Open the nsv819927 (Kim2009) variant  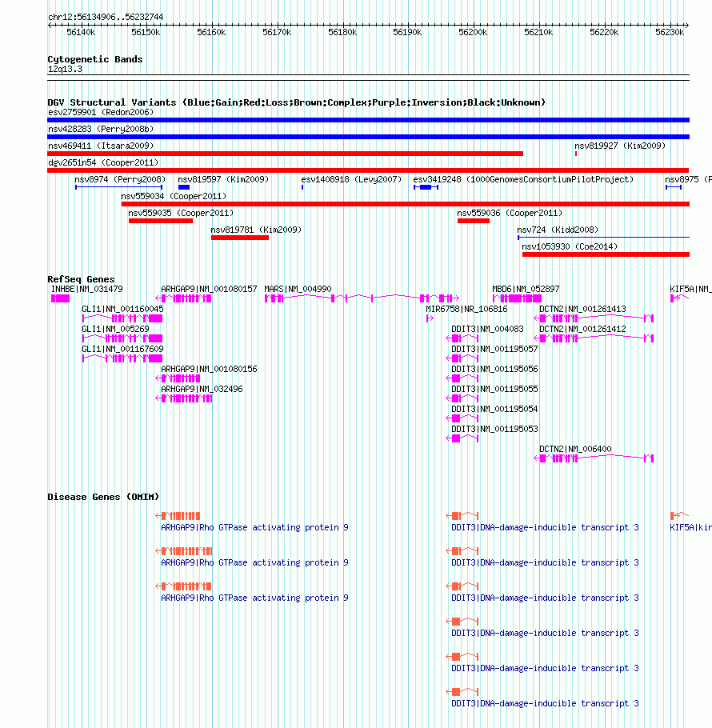pos(576,154)
